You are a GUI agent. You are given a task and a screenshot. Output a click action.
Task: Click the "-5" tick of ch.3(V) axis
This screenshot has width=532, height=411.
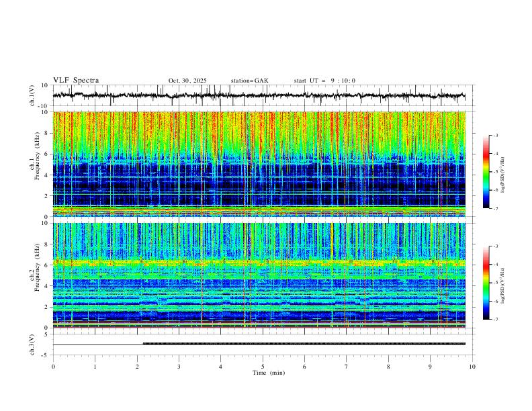click(x=45, y=355)
